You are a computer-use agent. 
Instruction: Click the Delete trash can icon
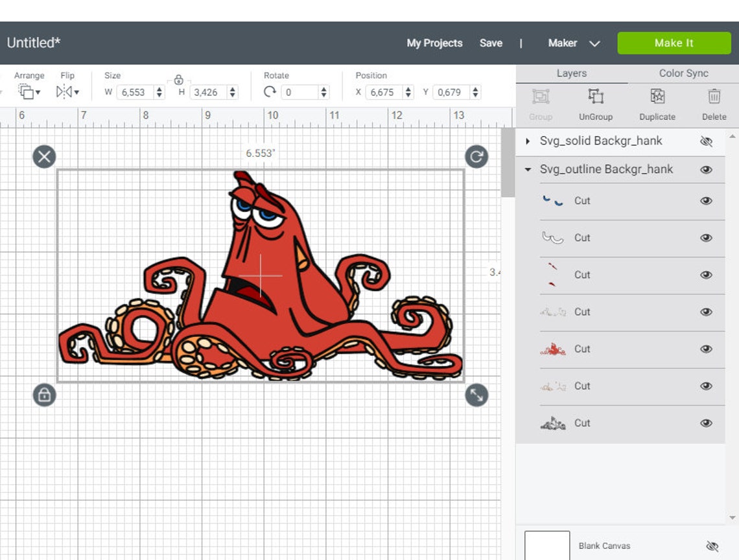(714, 96)
